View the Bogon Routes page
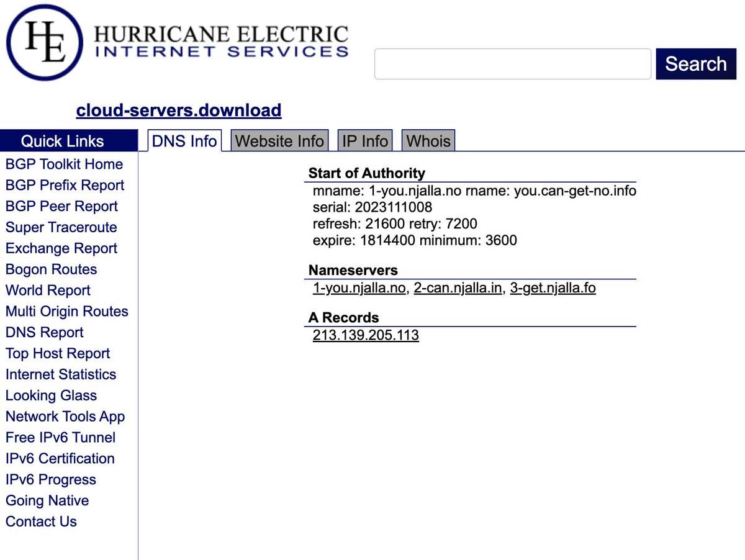The height and width of the screenshot is (560, 745). [51, 270]
